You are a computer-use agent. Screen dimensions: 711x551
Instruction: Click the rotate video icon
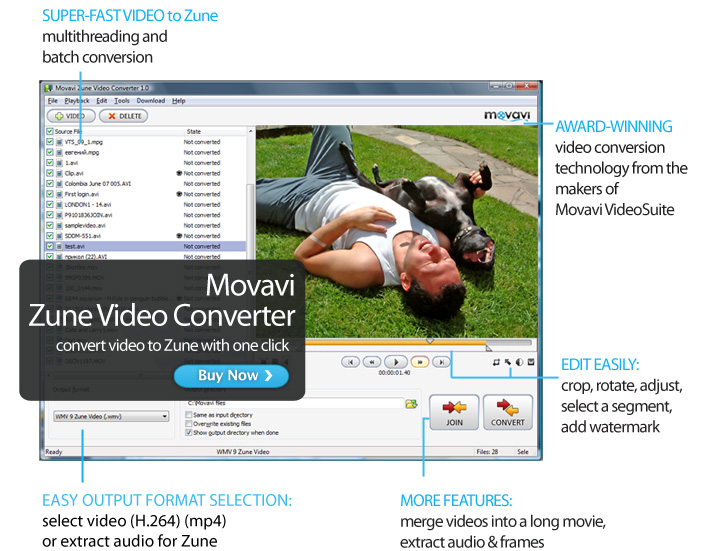(508, 362)
